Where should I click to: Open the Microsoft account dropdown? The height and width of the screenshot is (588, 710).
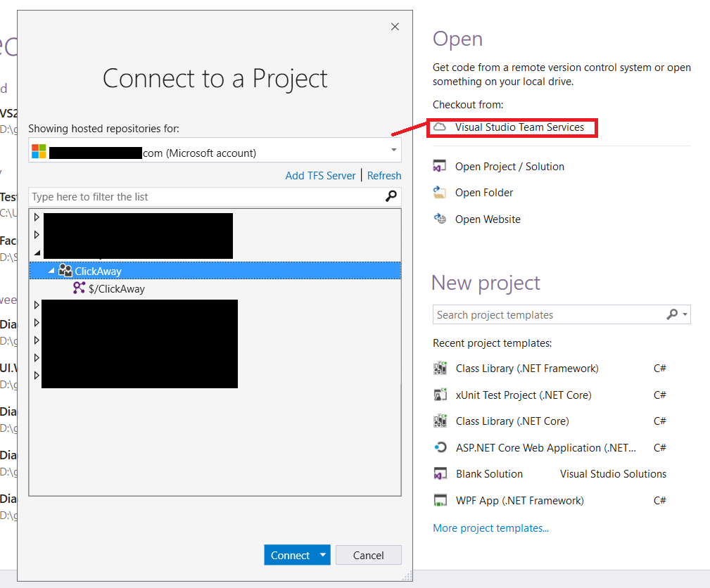(393, 150)
